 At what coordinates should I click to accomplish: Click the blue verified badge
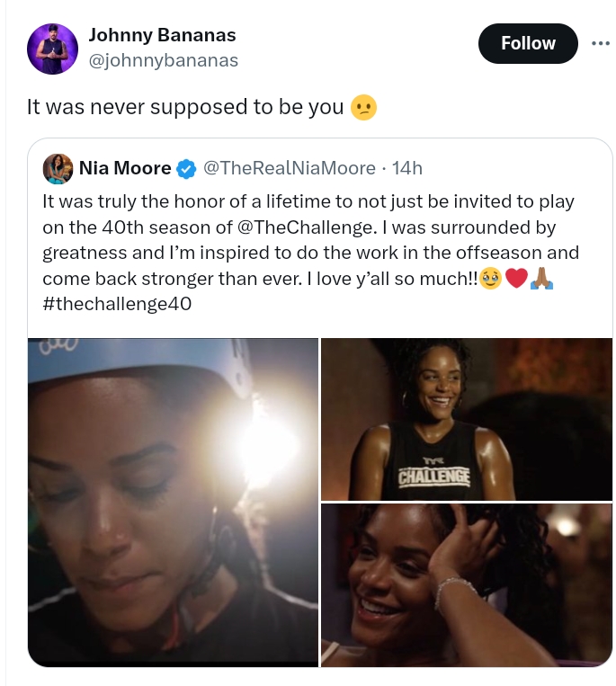(x=186, y=169)
